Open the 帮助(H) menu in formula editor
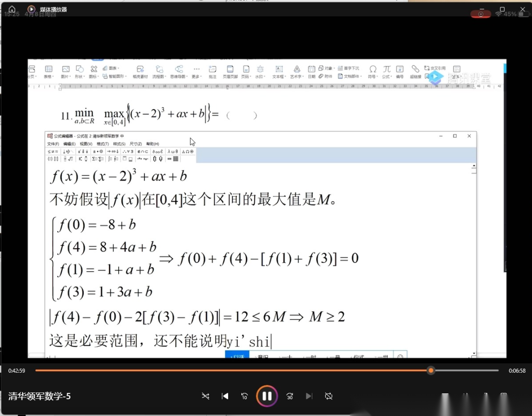Viewport: 532px width, 416px height. coord(153,144)
